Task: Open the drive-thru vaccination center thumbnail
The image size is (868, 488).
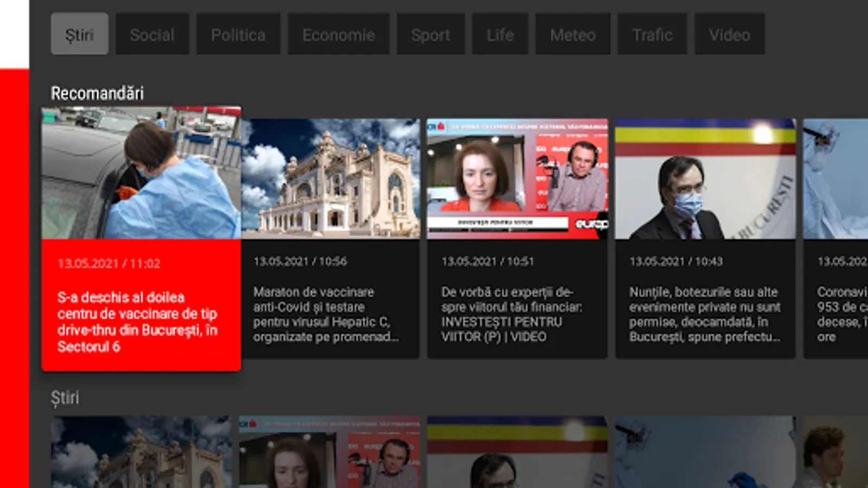Action: 141,173
